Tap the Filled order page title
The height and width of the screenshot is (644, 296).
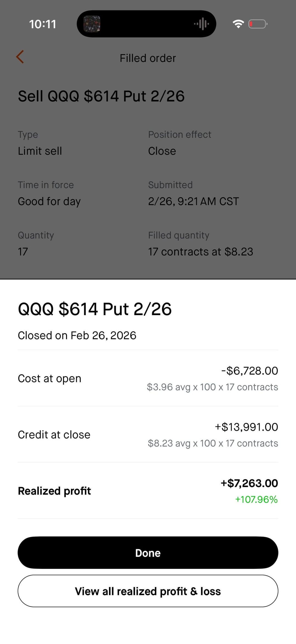(x=148, y=58)
